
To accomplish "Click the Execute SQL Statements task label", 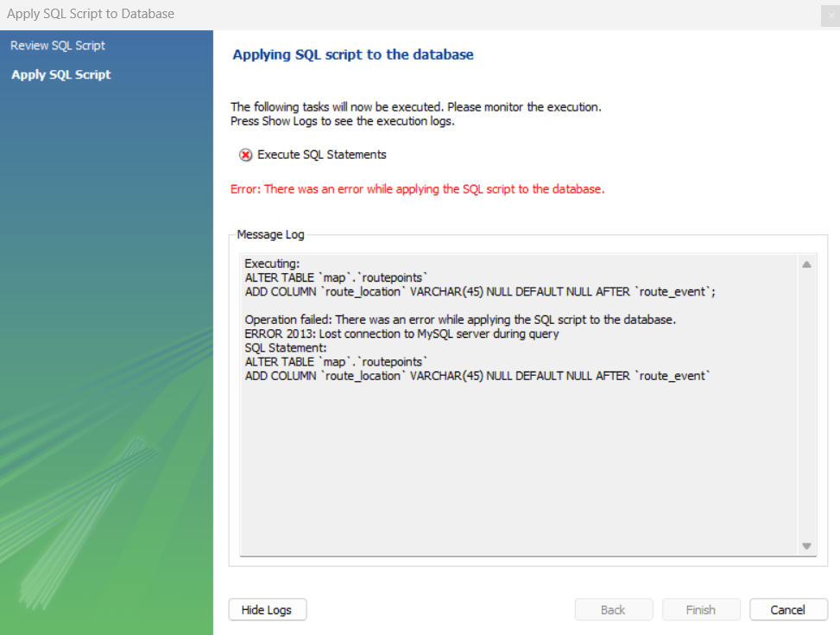I will point(321,155).
